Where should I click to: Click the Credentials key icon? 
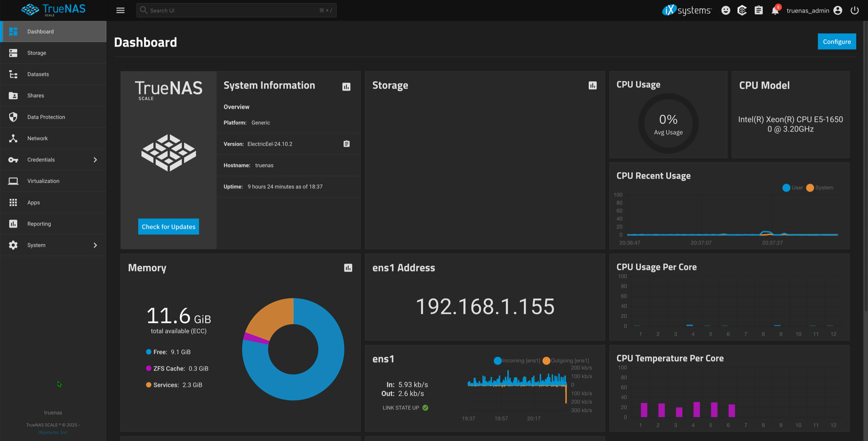13,160
